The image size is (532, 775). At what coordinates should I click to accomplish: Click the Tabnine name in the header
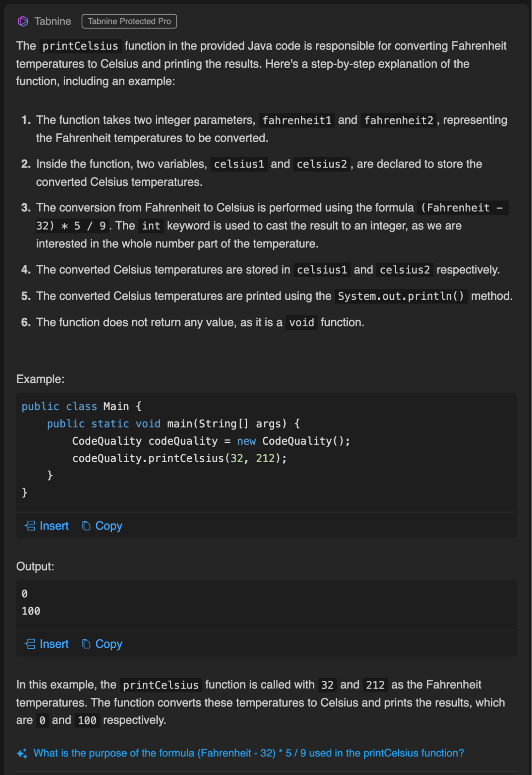coord(53,21)
